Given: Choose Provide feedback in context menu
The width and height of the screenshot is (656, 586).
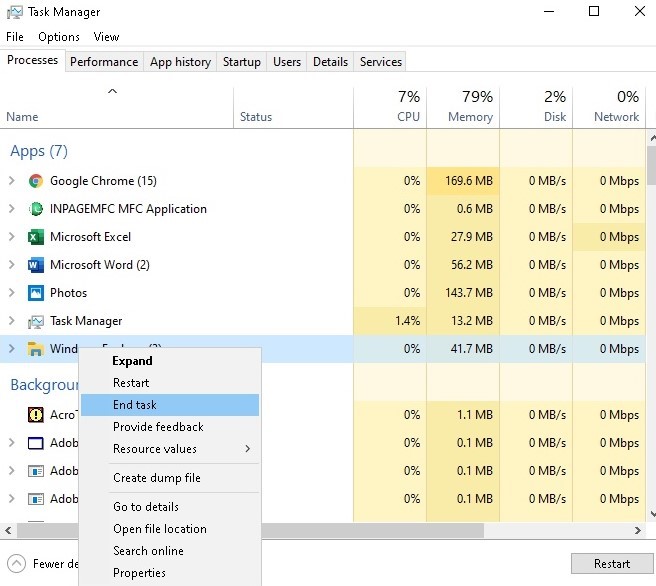Looking at the screenshot, I should pos(170,427).
